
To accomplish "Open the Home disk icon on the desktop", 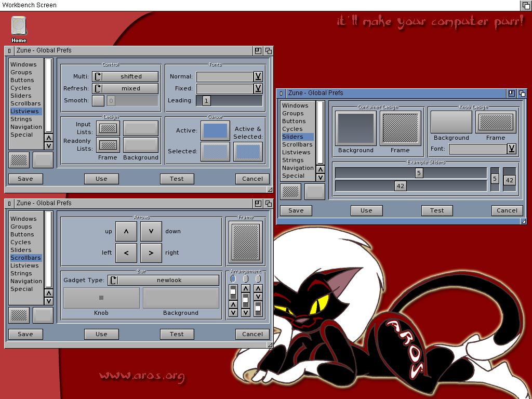I will click(19, 29).
